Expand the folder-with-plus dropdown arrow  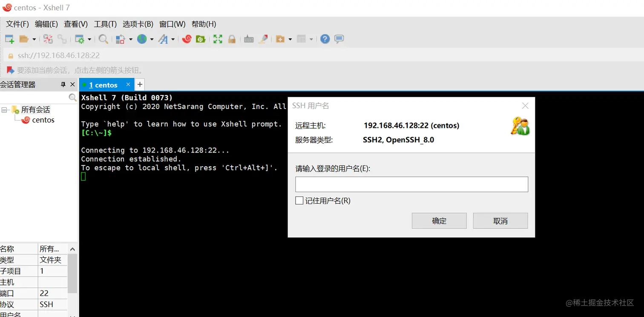click(x=290, y=39)
